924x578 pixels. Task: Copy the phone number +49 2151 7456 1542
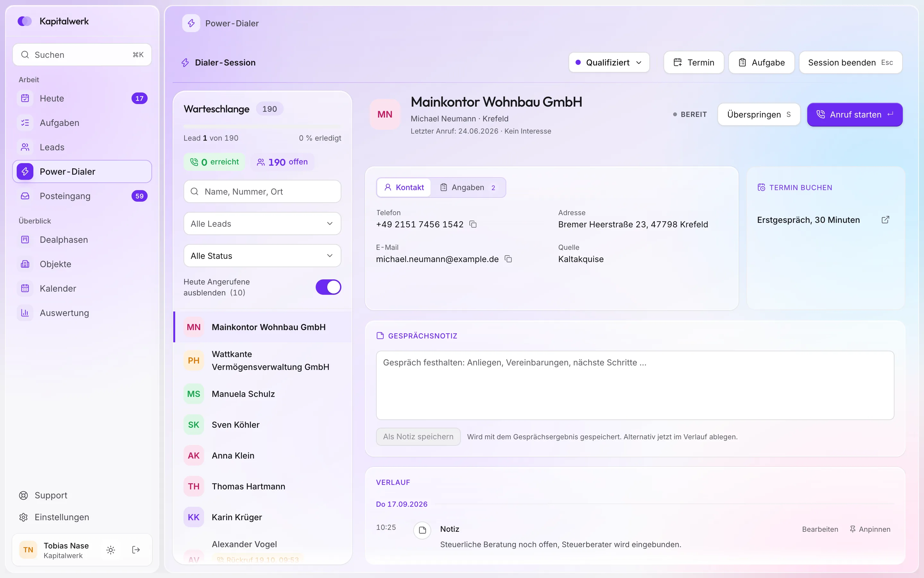[x=473, y=224]
